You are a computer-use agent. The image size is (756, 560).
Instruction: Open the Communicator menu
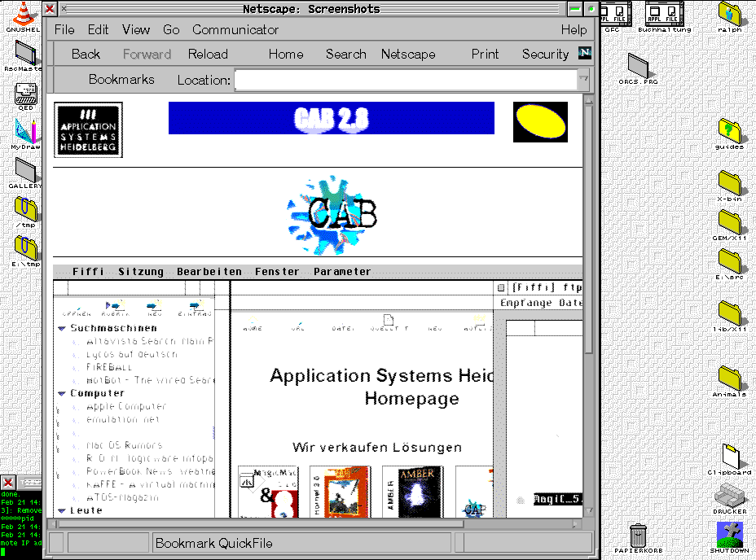tap(235, 30)
